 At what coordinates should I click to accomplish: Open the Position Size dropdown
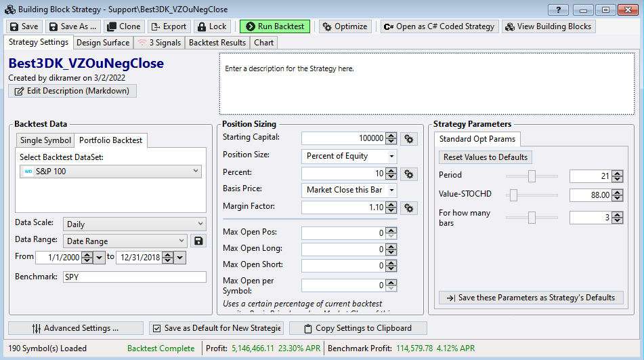coord(349,156)
